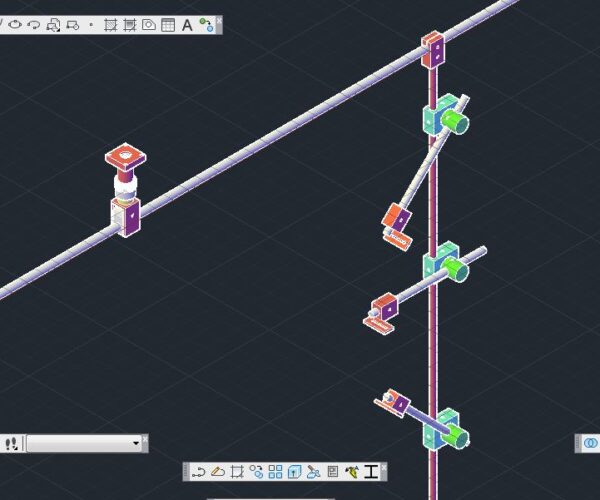Select the top purple-orange pipe junction block
This screenshot has width=600, height=500.
coord(433,50)
